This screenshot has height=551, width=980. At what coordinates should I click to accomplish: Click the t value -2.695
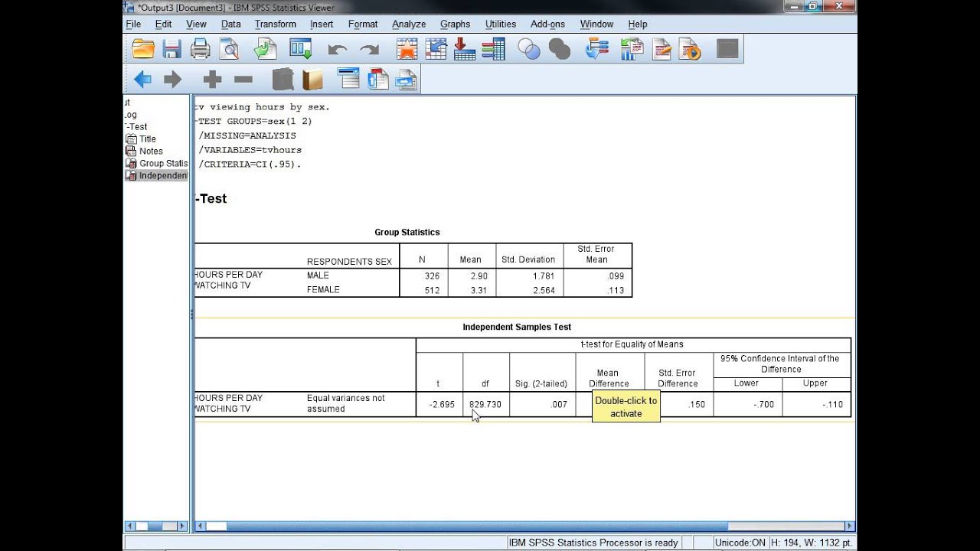pos(443,404)
